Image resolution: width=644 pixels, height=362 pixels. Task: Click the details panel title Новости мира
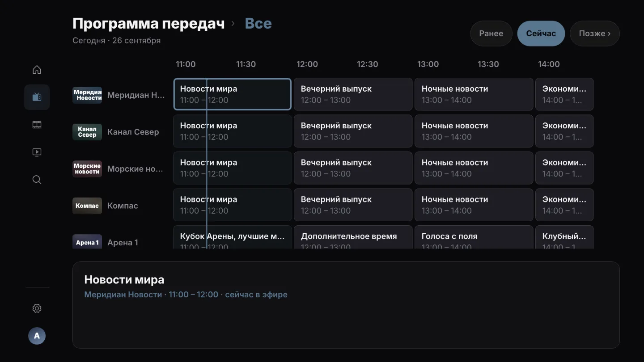point(124,280)
